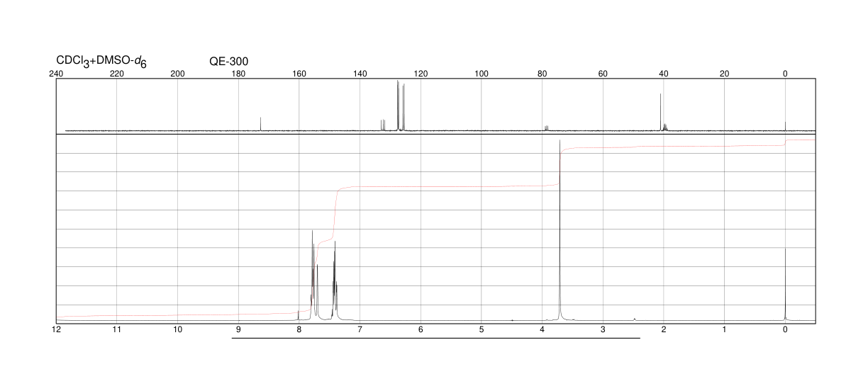This screenshot has height=374, width=868.
Task: Click the 1 ppm label on proton axis
Action: click(725, 330)
